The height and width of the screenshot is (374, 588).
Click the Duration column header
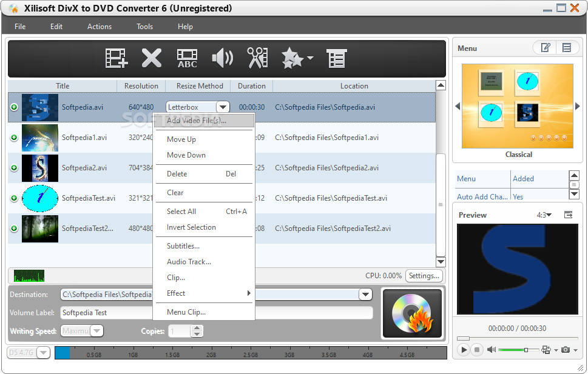click(x=252, y=86)
